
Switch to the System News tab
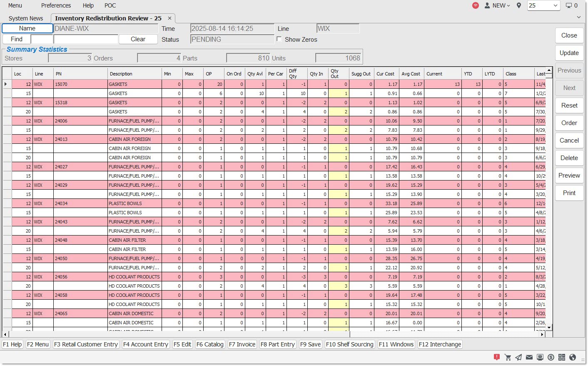(26, 18)
